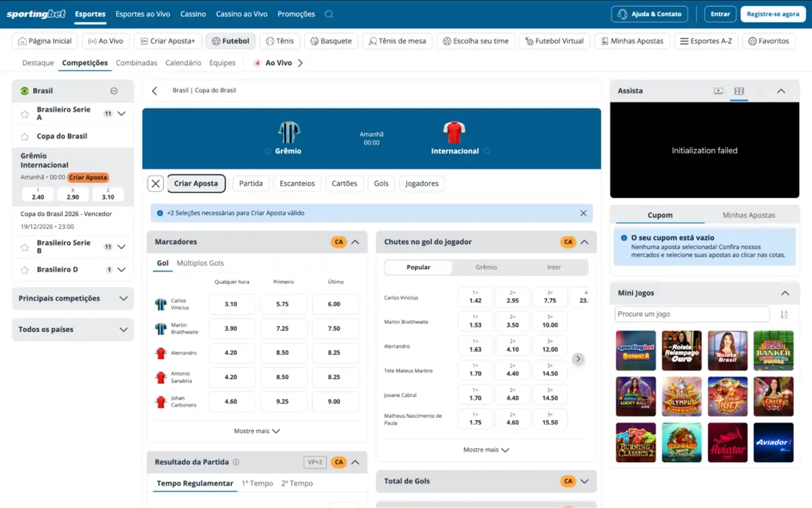Switch to the Combinadas tab
The height and width of the screenshot is (508, 812).
(x=137, y=63)
